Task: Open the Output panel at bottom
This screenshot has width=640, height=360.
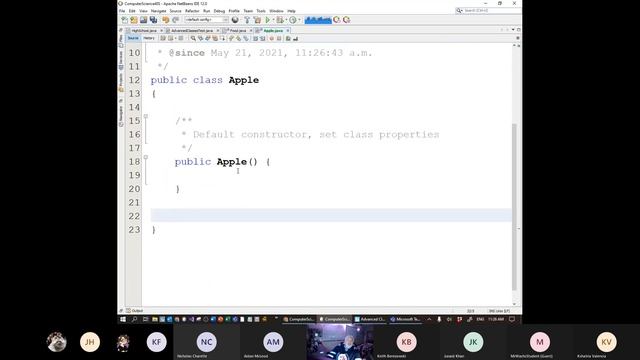Action: pos(135,311)
